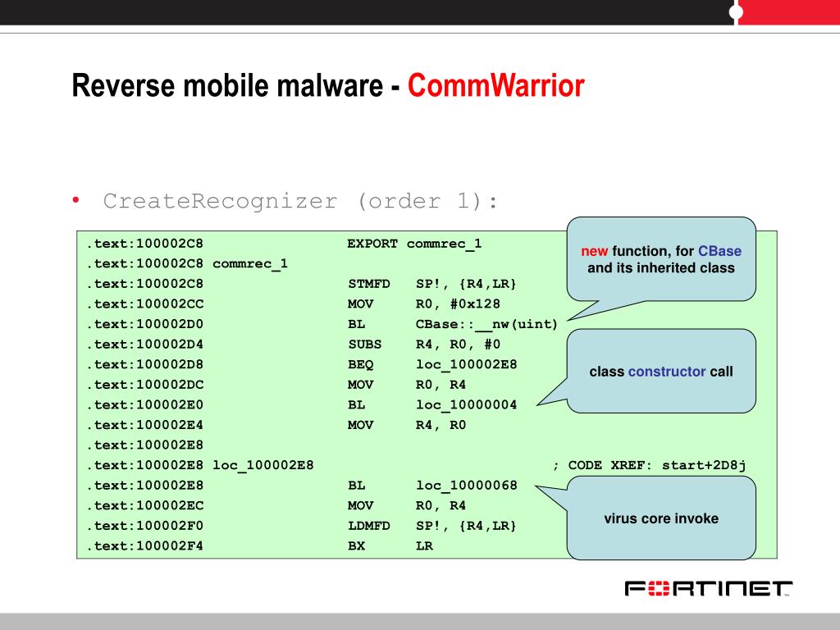Click the 'new function, for CBase' callout
This screenshot has height=630, width=840.
tap(661, 259)
